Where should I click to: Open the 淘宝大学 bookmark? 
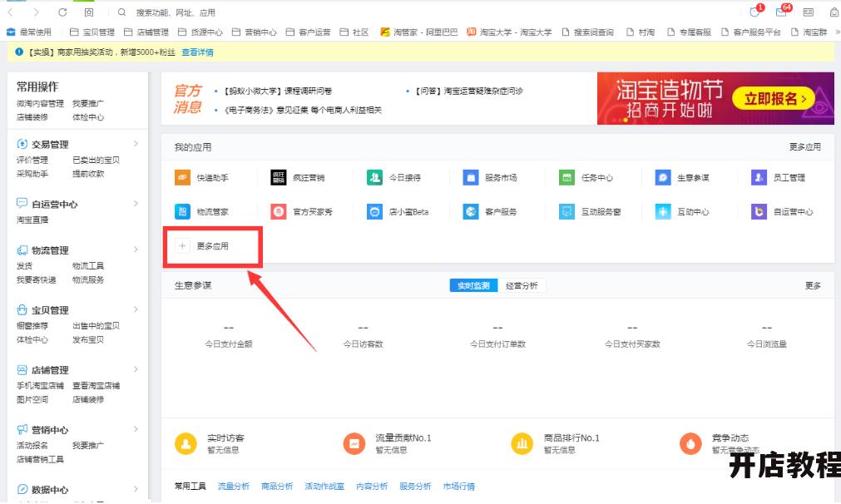point(510,32)
